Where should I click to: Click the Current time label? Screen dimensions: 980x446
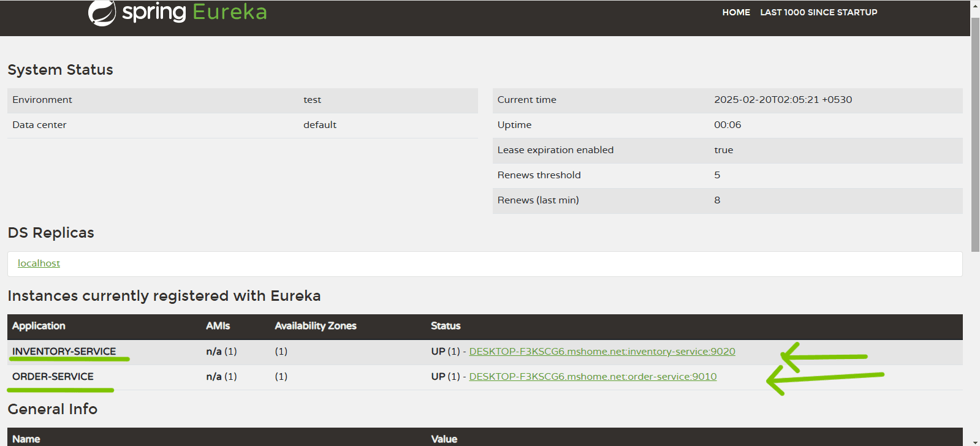coord(527,100)
